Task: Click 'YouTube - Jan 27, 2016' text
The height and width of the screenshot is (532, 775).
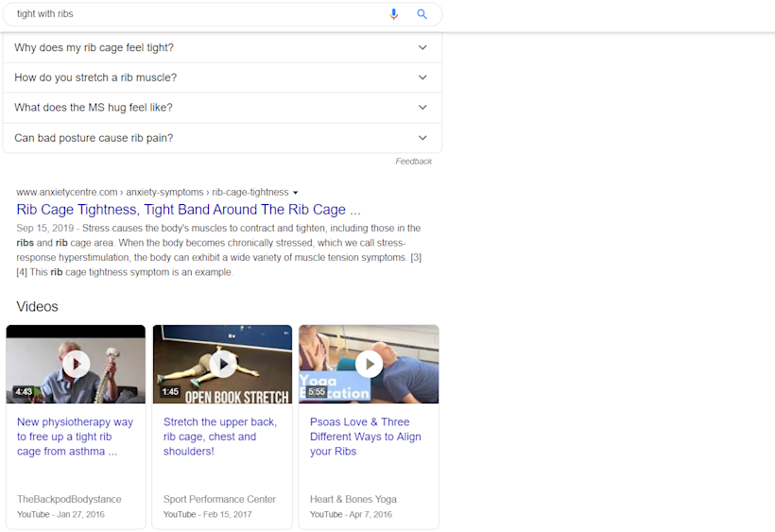Action: click(60, 514)
